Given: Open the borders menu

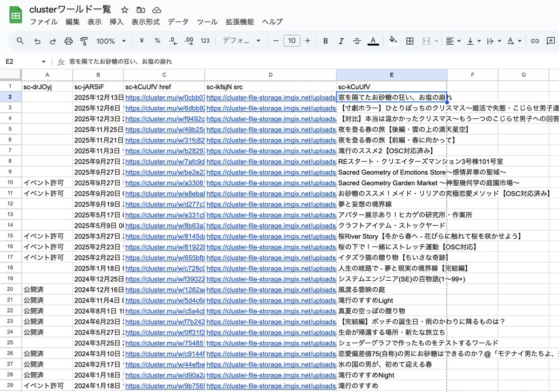Looking at the screenshot, I should (x=410, y=41).
